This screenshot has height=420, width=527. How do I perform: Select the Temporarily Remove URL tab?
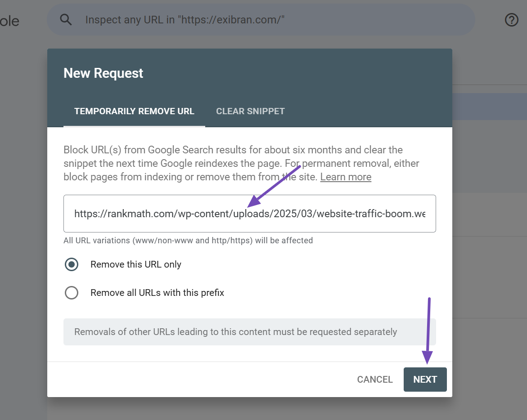point(134,111)
